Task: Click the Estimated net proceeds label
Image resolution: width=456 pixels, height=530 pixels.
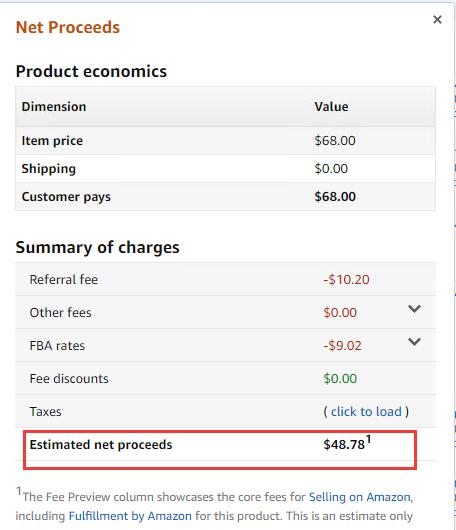Action: [101, 444]
